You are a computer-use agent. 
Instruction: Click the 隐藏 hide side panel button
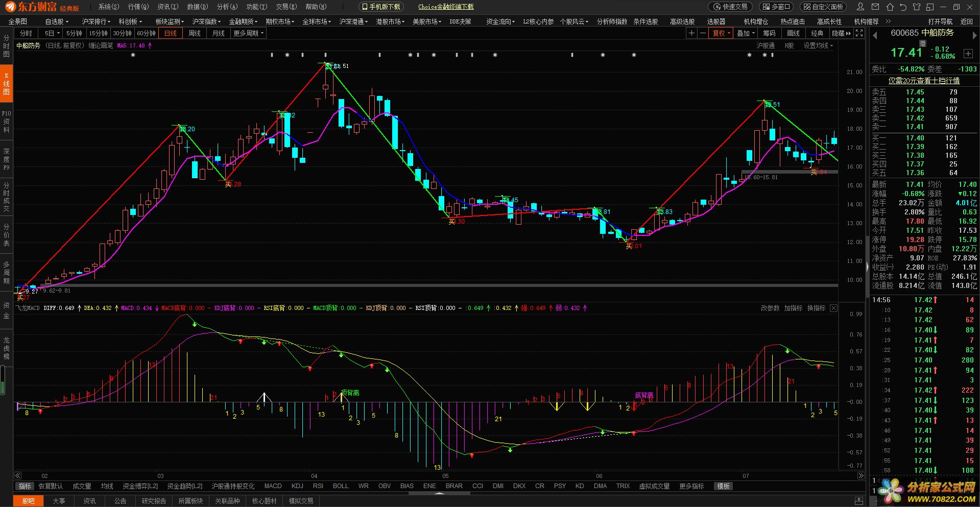pos(841,33)
